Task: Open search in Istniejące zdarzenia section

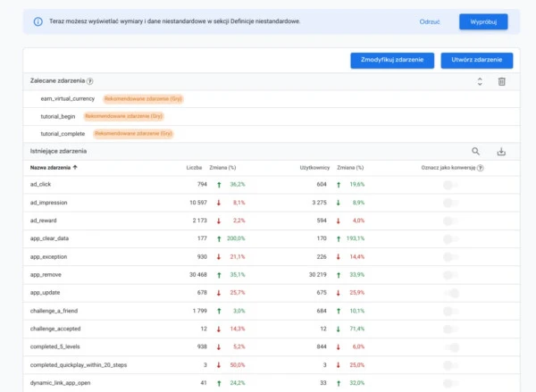Action: (475, 151)
